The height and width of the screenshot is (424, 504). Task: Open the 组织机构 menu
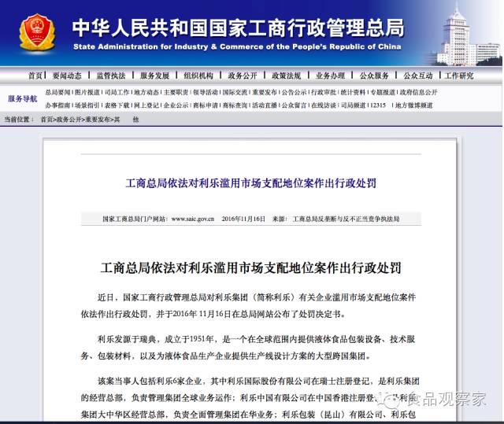coord(198,76)
